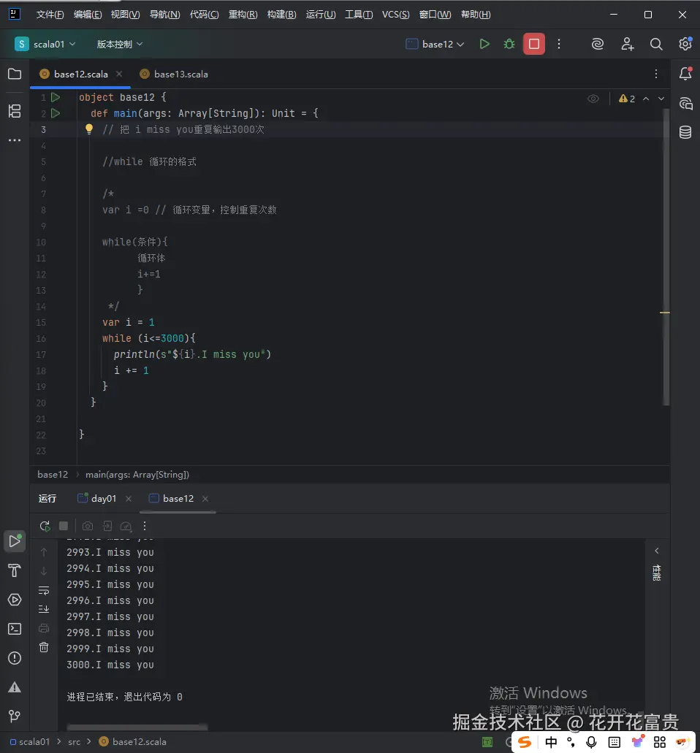The image size is (700, 753).
Task: Open the 导航(N) menu
Action: click(165, 15)
